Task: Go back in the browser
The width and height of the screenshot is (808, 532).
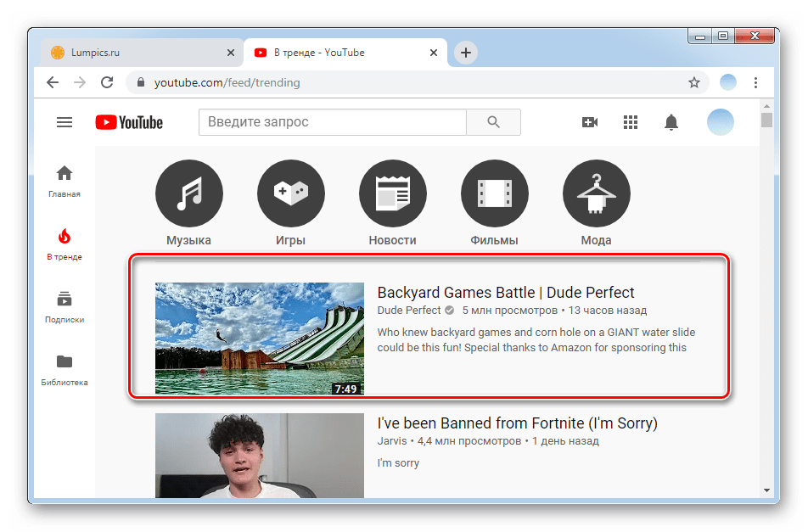Action: tap(53, 82)
